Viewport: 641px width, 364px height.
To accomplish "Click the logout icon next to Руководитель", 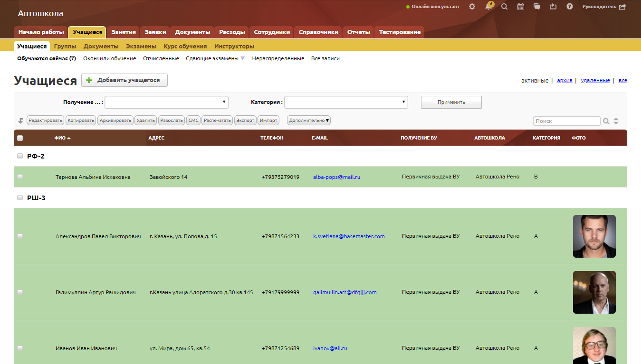I will click(x=622, y=7).
